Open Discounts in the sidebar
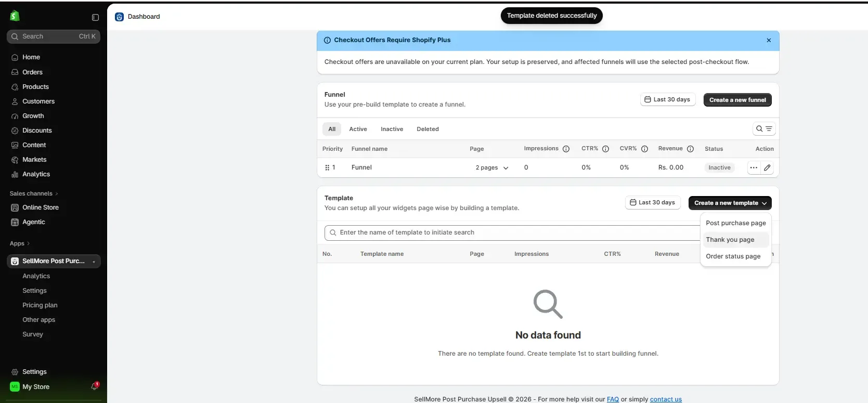 pos(37,131)
